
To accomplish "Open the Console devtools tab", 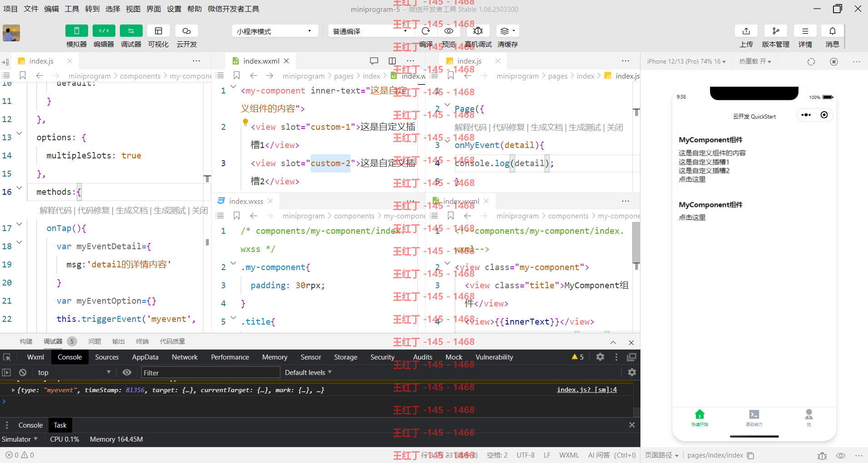I will pos(69,357).
